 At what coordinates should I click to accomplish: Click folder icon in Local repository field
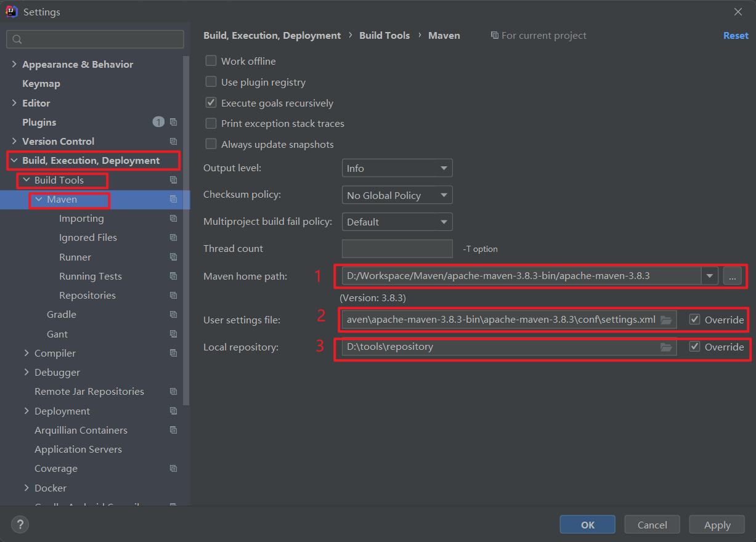665,347
